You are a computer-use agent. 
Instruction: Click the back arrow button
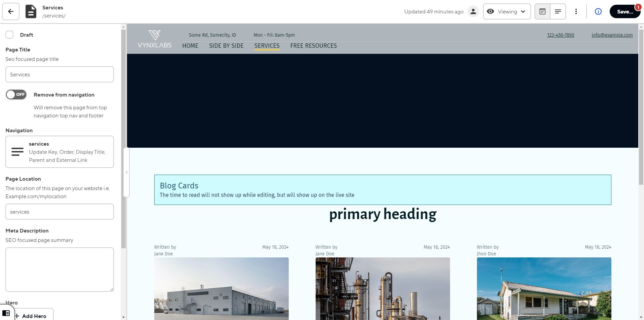pos(11,12)
